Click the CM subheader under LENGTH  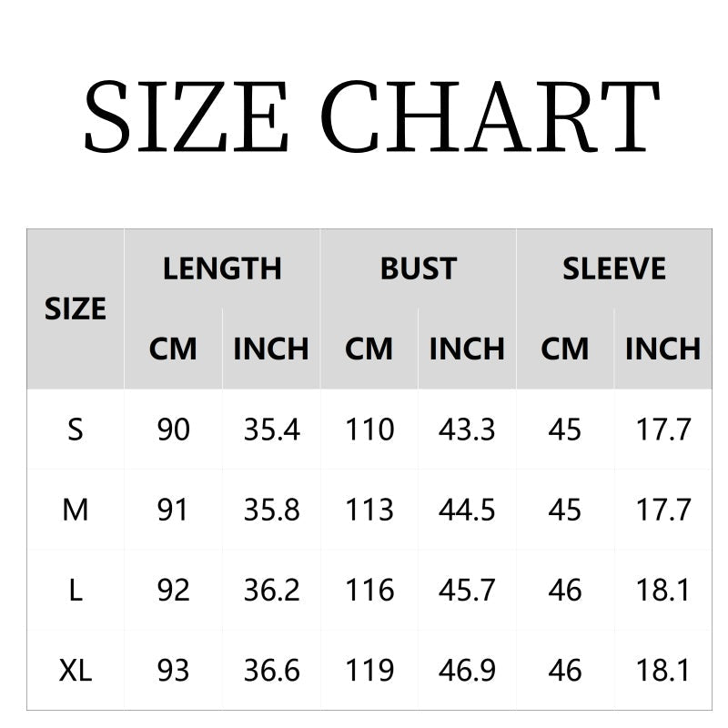pos(173,349)
